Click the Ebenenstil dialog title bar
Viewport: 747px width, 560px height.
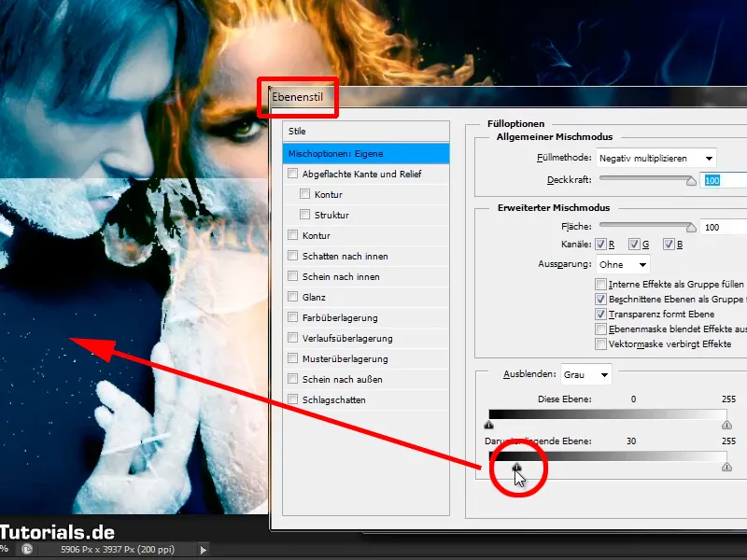pyautogui.click(x=508, y=97)
